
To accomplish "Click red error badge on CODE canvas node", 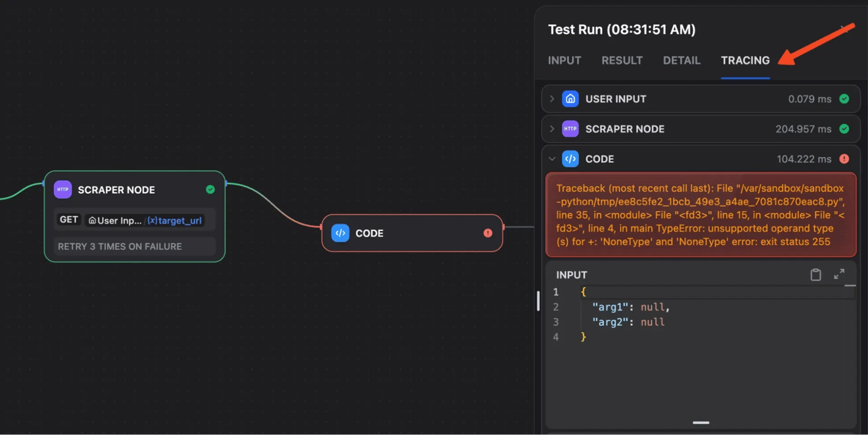I will click(x=487, y=233).
